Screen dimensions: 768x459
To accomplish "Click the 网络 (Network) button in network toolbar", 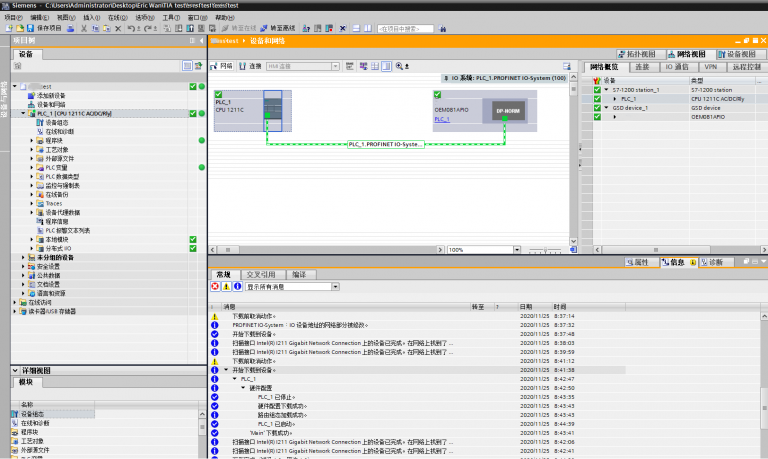I will (222, 66).
